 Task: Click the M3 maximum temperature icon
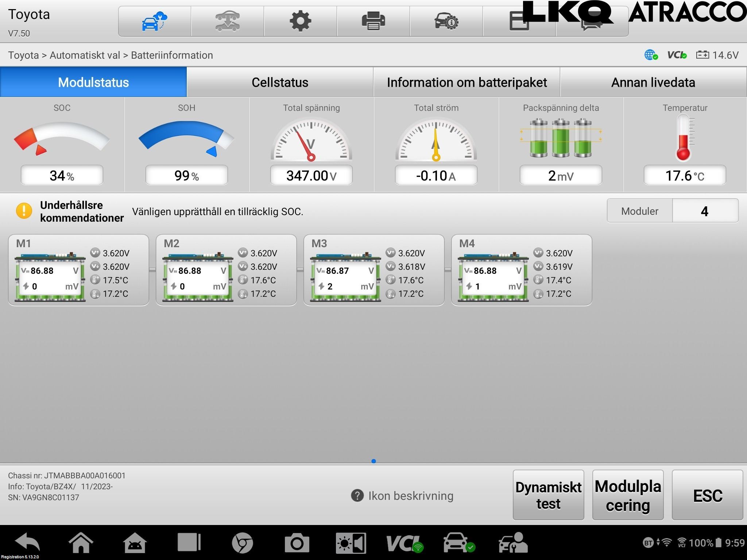pos(391,280)
